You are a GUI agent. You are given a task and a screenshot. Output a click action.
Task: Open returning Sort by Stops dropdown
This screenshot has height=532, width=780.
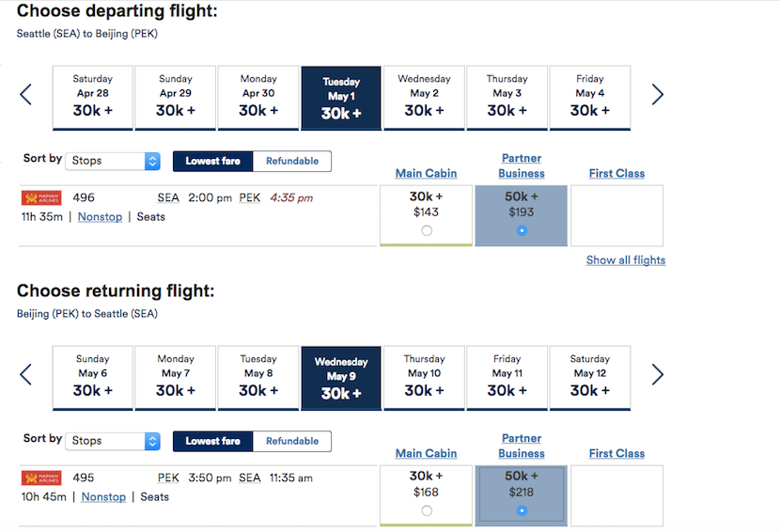tap(115, 441)
